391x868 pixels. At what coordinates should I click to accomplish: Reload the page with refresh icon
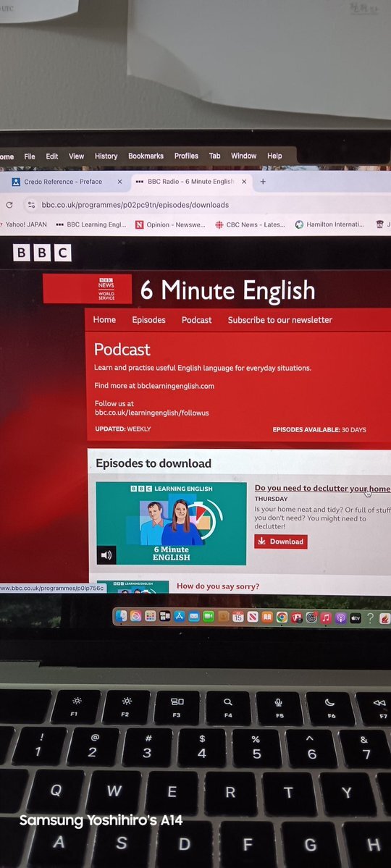click(9, 205)
